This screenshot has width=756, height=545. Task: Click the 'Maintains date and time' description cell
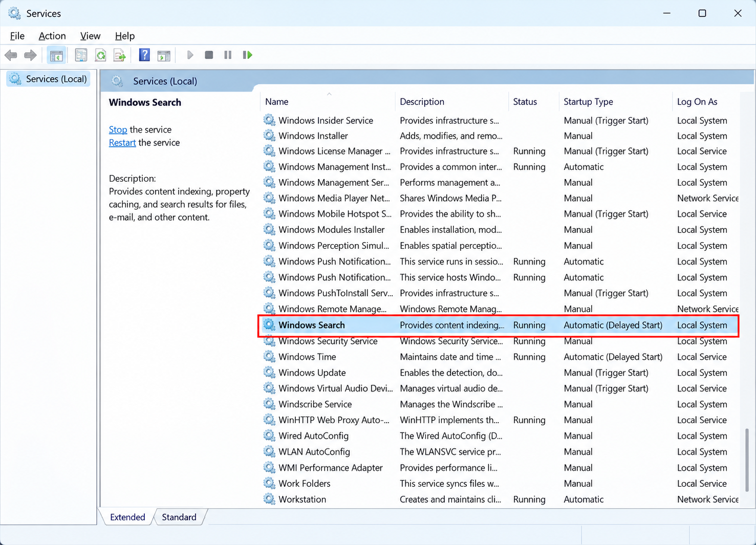point(450,357)
